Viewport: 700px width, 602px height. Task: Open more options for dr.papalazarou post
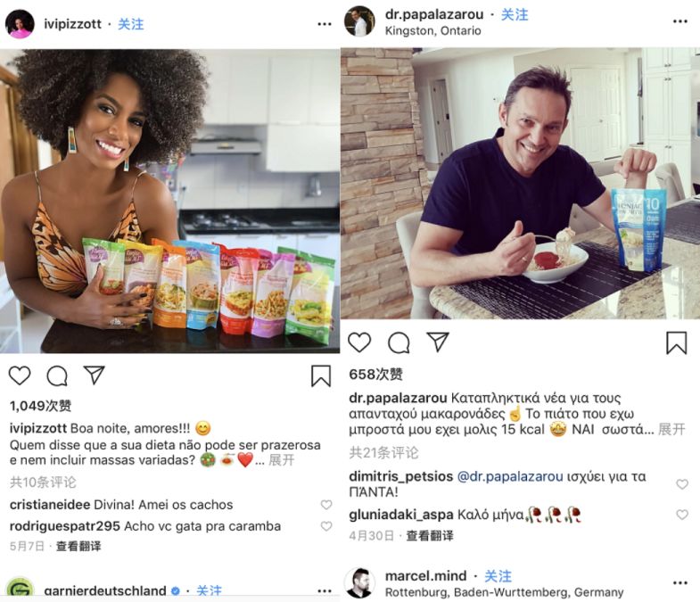click(679, 21)
